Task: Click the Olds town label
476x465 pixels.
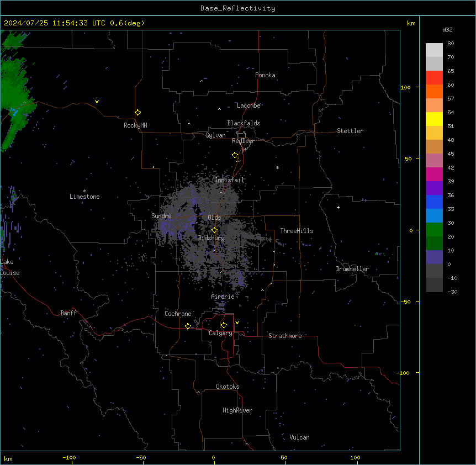Action: 214,218
